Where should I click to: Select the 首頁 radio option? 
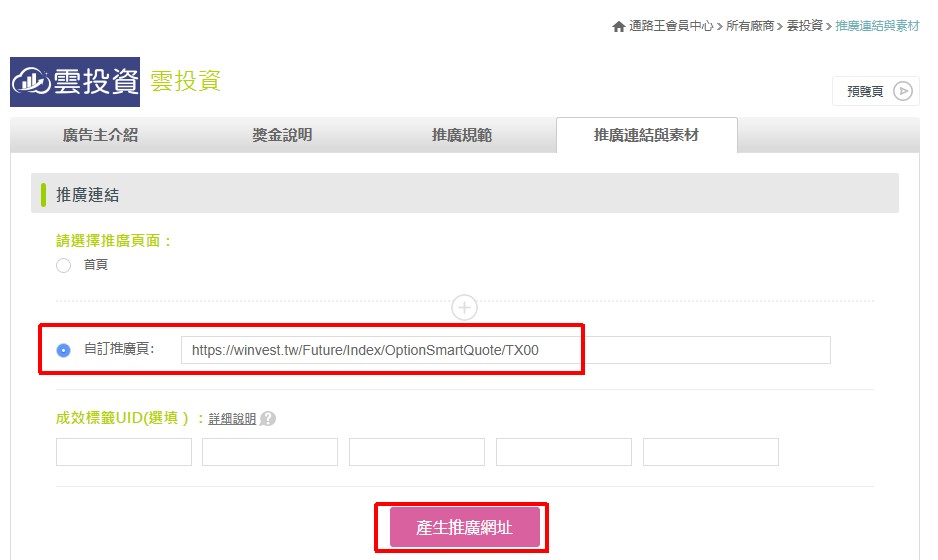pyautogui.click(x=64, y=265)
